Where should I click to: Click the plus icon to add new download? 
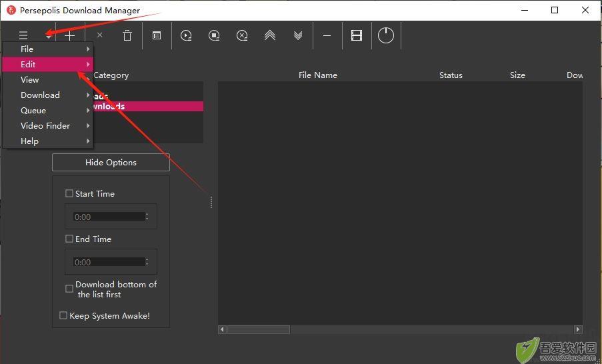[69, 36]
